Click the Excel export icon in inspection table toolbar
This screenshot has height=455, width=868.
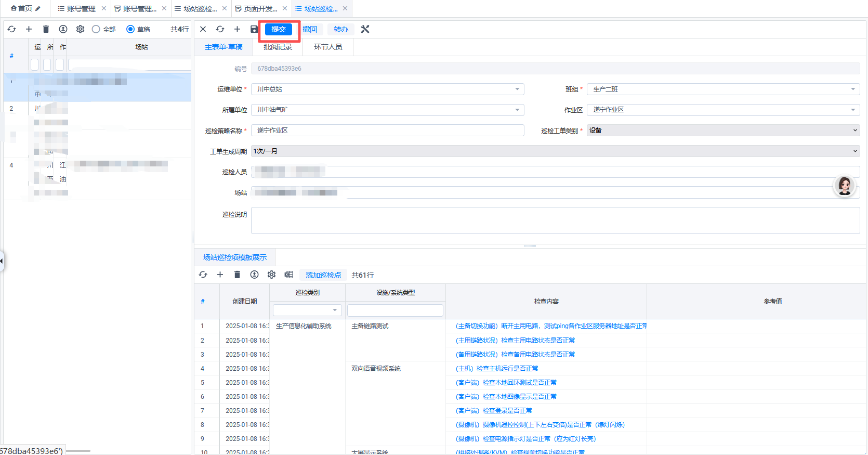click(x=288, y=275)
